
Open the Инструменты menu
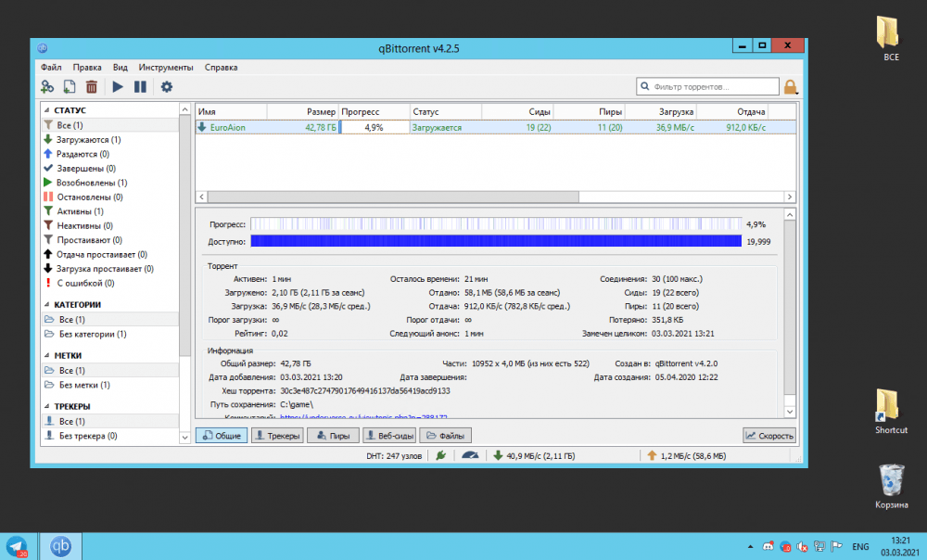click(166, 67)
